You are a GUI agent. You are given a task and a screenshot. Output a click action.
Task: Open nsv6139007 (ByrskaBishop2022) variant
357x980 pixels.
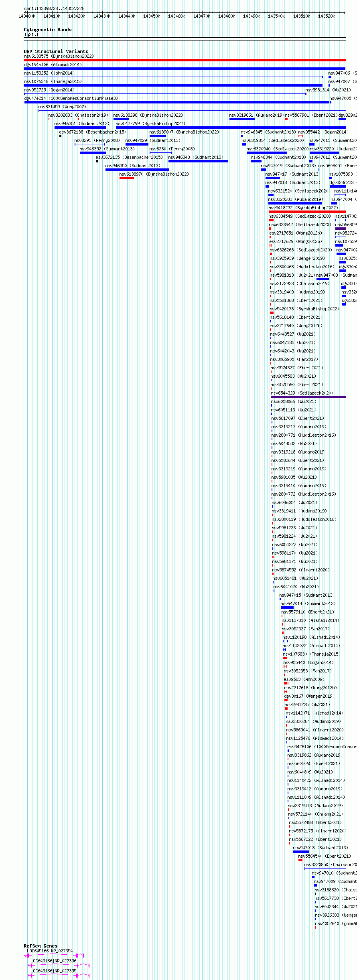click(184, 132)
